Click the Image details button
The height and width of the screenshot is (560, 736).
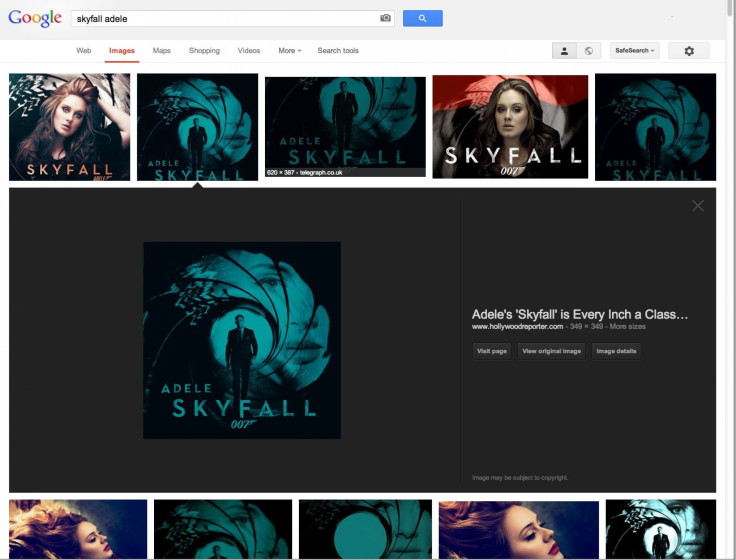pyautogui.click(x=616, y=351)
